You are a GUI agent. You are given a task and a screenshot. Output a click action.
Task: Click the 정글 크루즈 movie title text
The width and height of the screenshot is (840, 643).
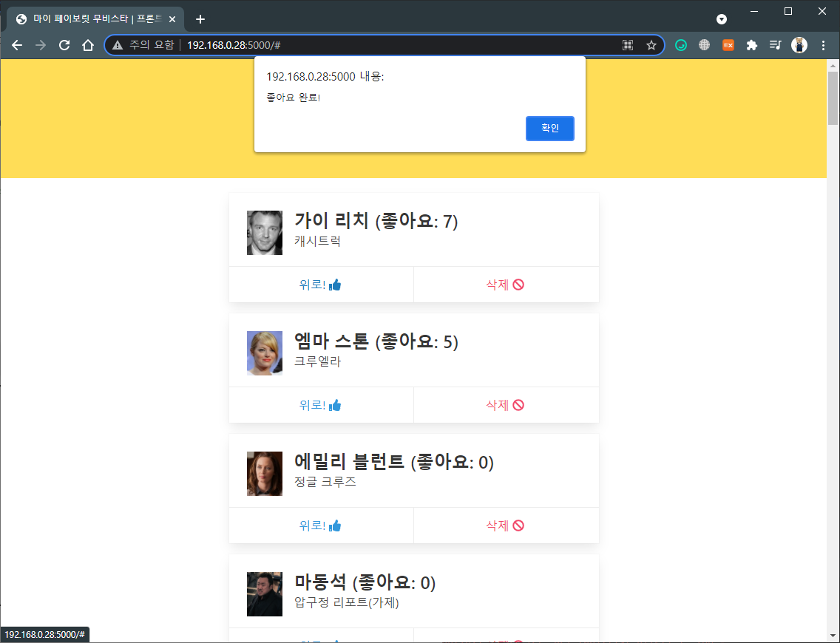click(x=325, y=482)
